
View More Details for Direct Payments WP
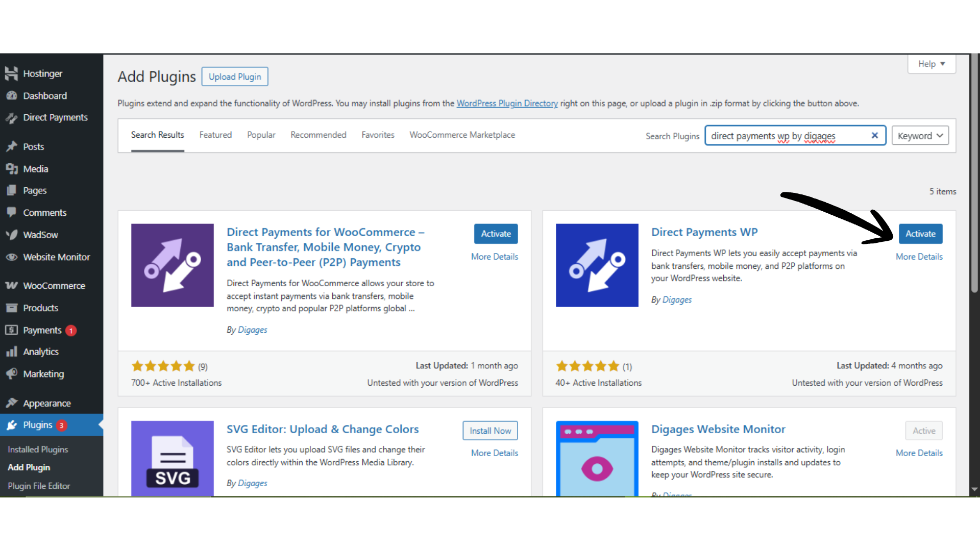(x=919, y=257)
